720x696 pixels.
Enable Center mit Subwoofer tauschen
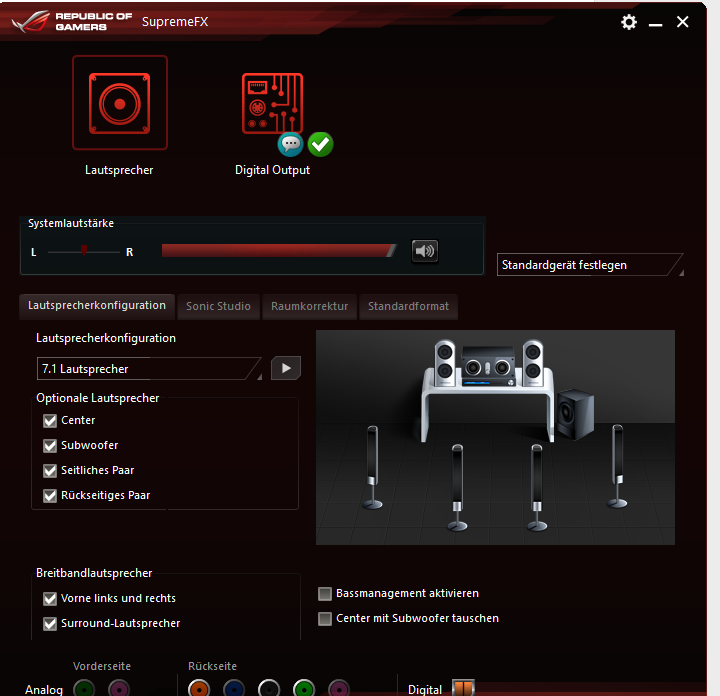[325, 619]
